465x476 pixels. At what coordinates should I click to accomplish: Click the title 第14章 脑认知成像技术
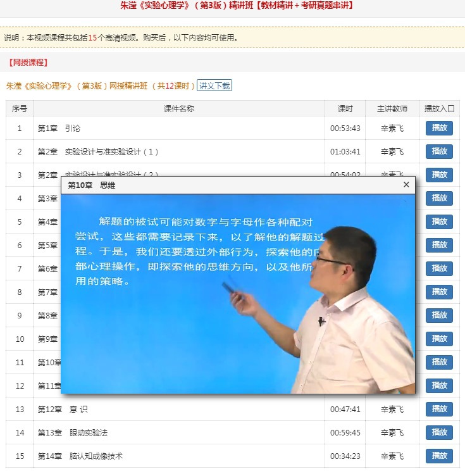click(80, 456)
